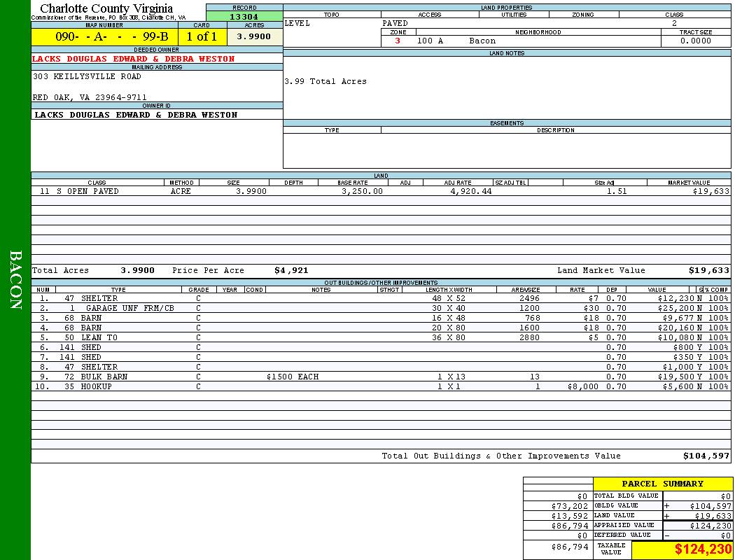The height and width of the screenshot is (560, 735).
Task: Click the green BACON sidebar label
Action: [15, 280]
